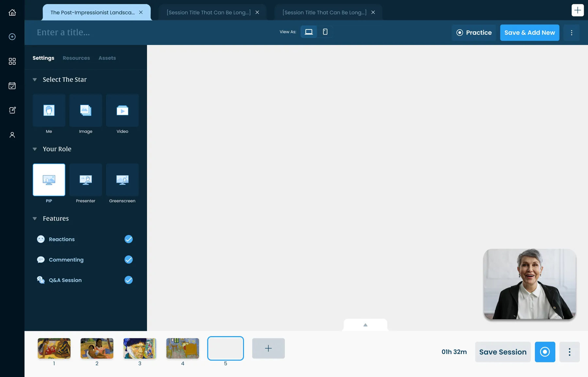Click the presenter video PIP window
Viewport: 588px width, 377px height.
pyautogui.click(x=530, y=284)
